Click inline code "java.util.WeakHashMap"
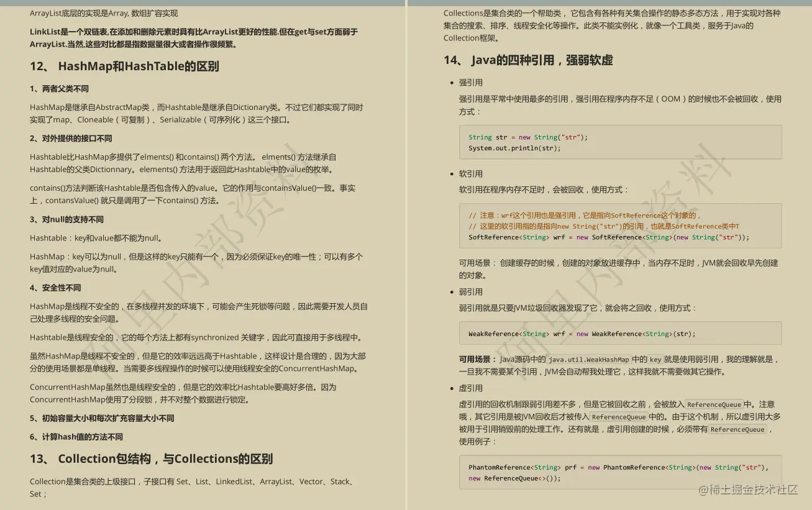Viewport: 812px width, 510px height. [589, 359]
